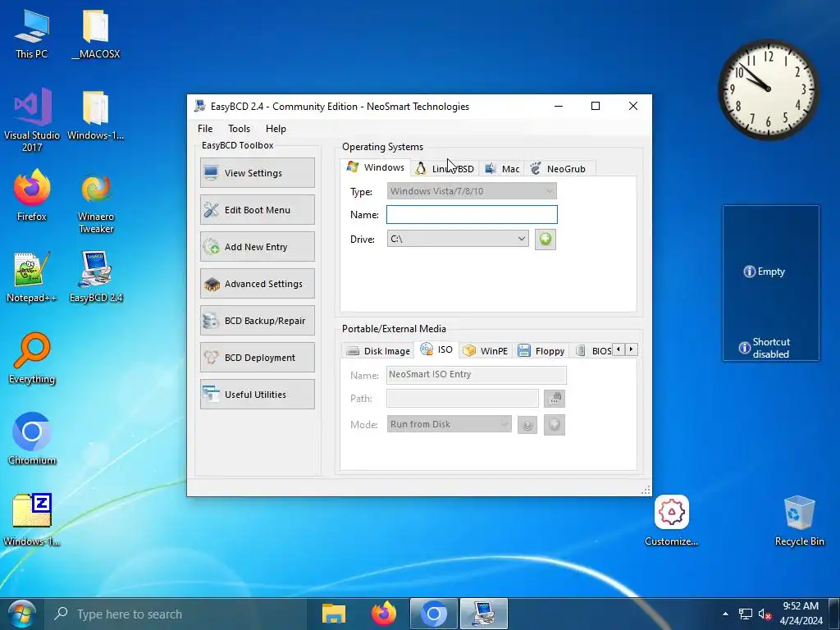Select the Windows-1... zip archive icon

click(x=32, y=520)
